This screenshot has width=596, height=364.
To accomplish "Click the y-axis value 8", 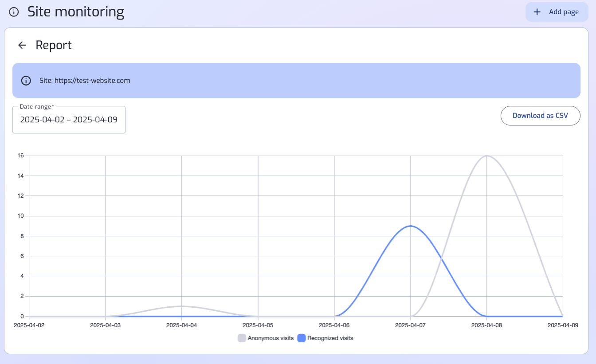I will pos(22,236).
